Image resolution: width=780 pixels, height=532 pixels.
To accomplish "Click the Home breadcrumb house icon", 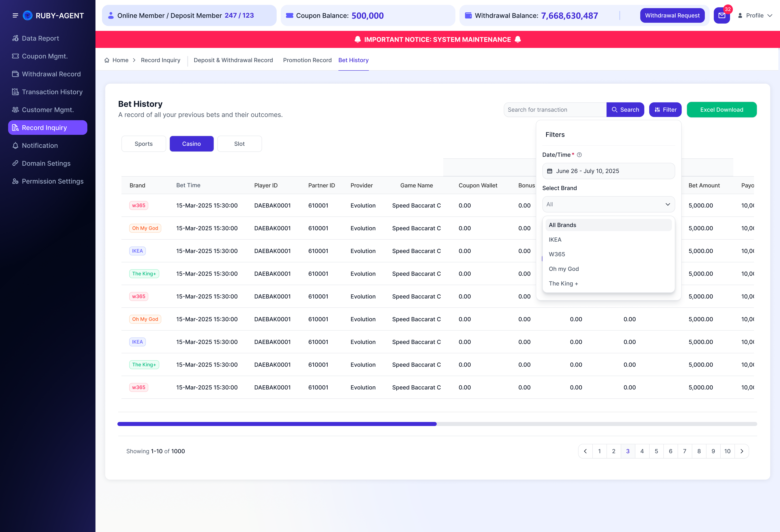I will (107, 60).
